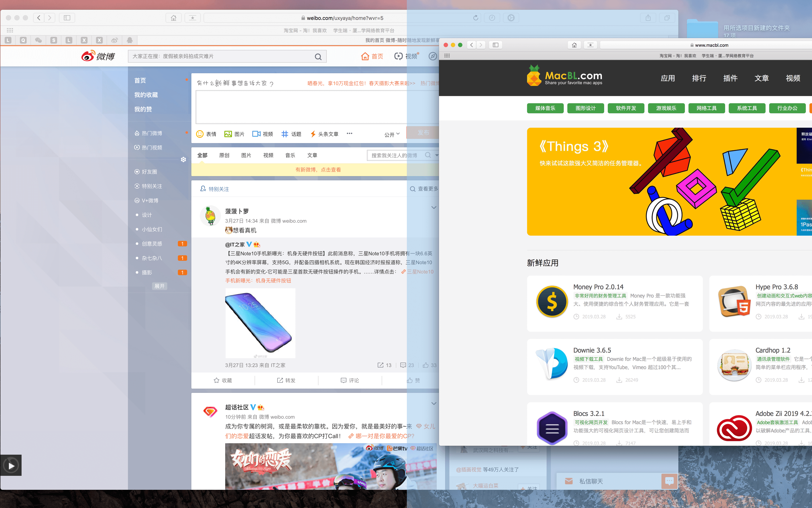Open 我的赞 in Weibo sidebar
This screenshot has width=812, height=508.
(x=143, y=109)
